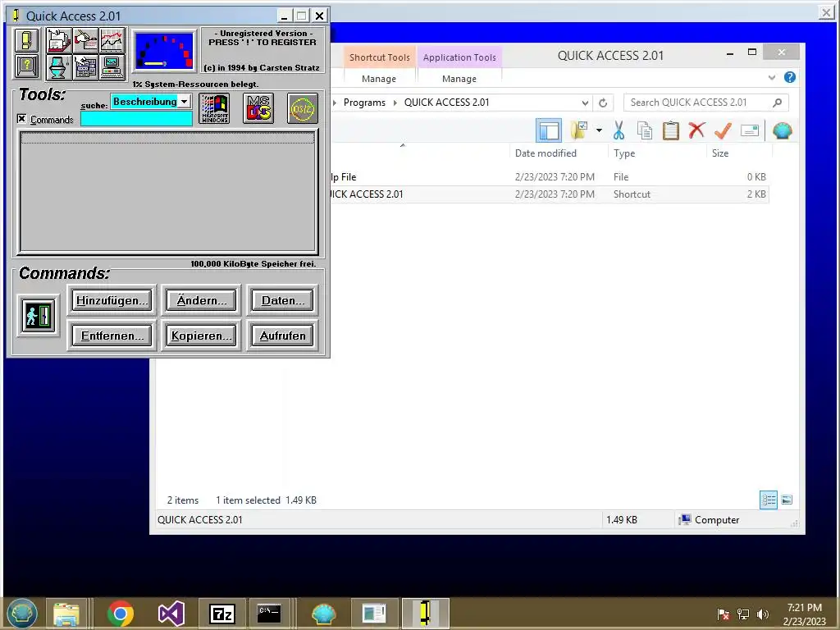Open the Application Tools ribbon tab

point(459,57)
